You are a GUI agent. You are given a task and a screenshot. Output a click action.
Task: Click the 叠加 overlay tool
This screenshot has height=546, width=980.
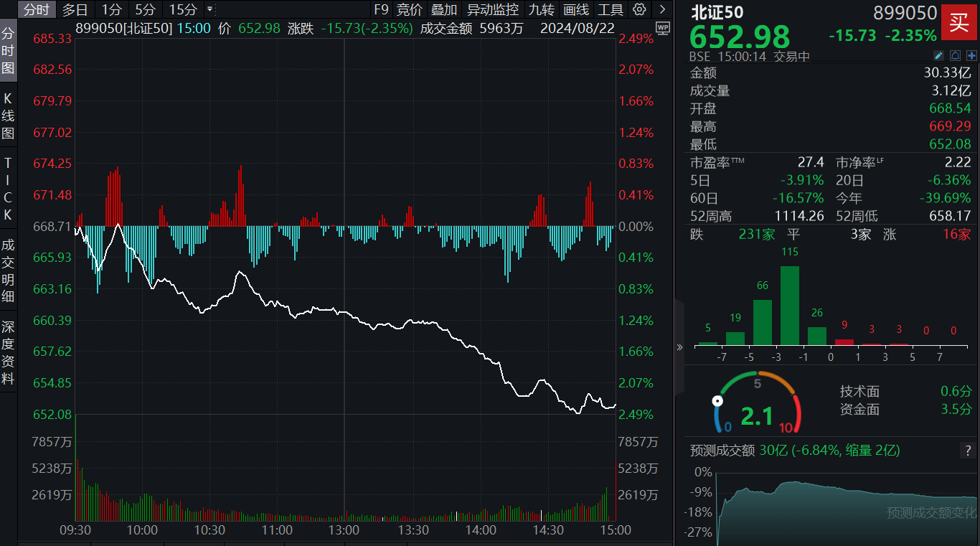click(443, 10)
